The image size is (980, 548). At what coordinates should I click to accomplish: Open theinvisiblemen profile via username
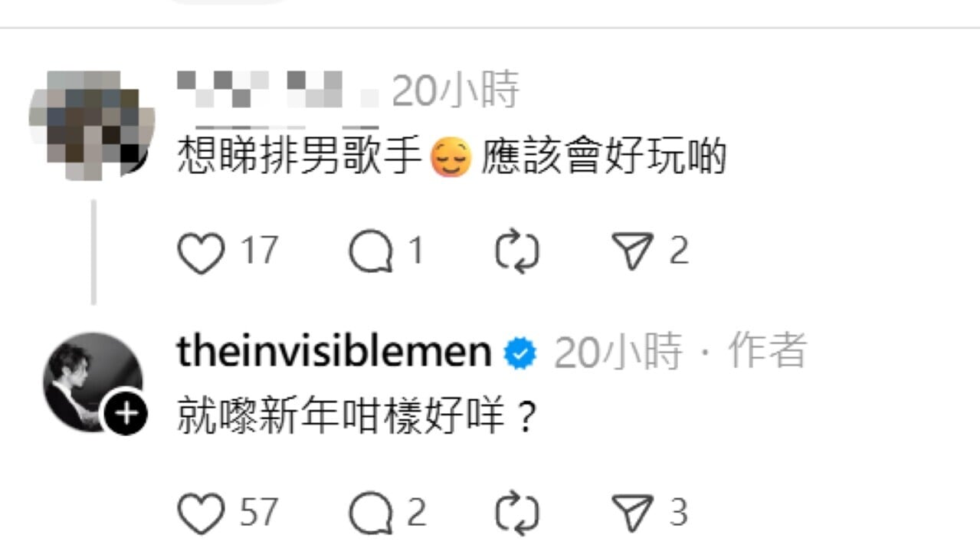pos(334,352)
